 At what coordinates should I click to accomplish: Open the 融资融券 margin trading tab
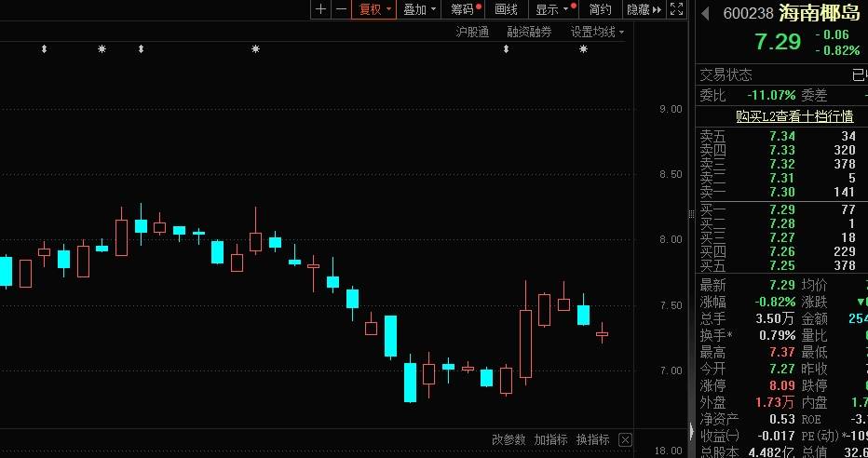coord(529,32)
